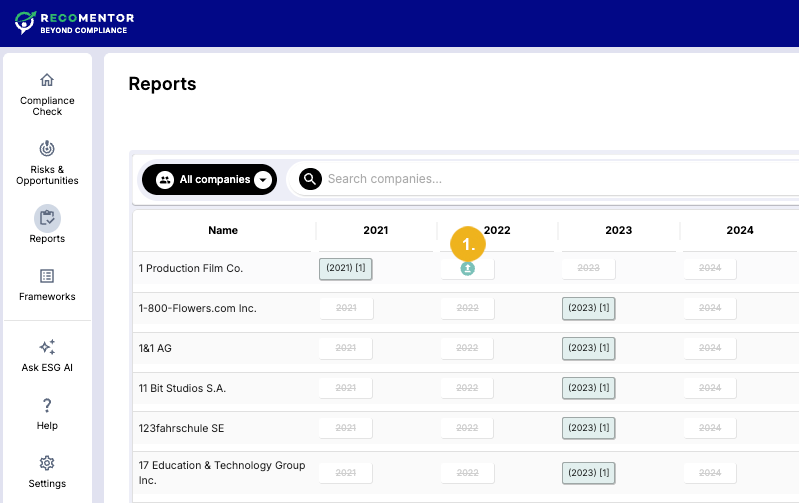The width and height of the screenshot is (799, 503).
Task: Open the Help question mark icon
Action: point(47,405)
